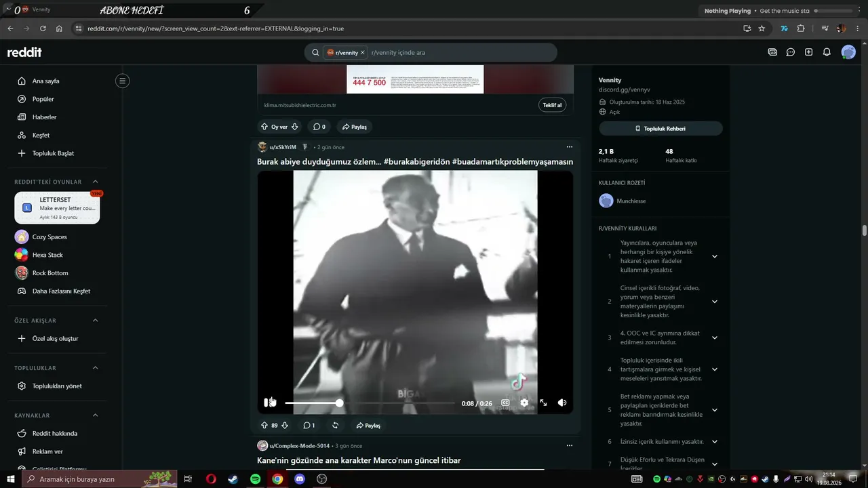Expand rule 6 İzinsiz içerik kullanımı
Viewport: 868px width, 488px height.
click(715, 442)
